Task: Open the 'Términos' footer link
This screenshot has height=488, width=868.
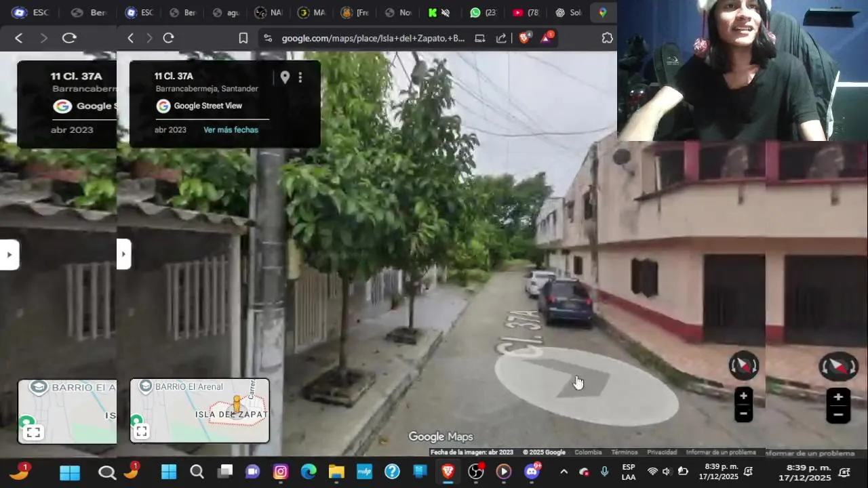Action: [624, 452]
